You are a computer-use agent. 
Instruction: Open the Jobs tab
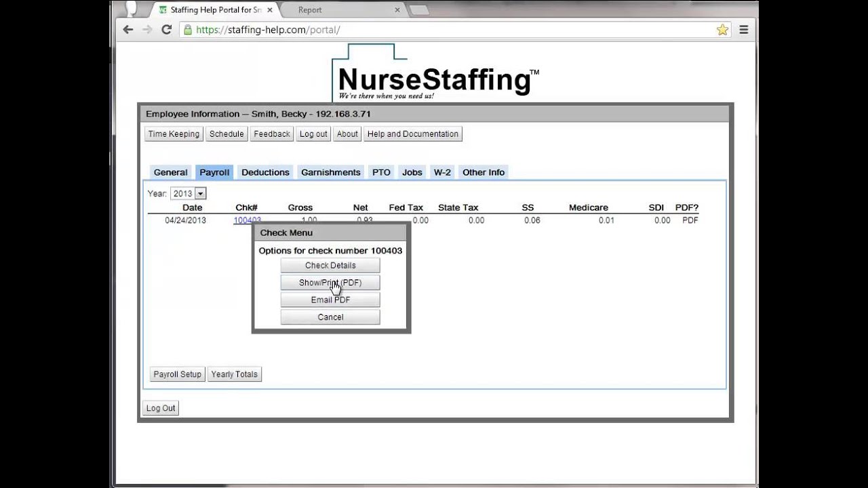(412, 172)
